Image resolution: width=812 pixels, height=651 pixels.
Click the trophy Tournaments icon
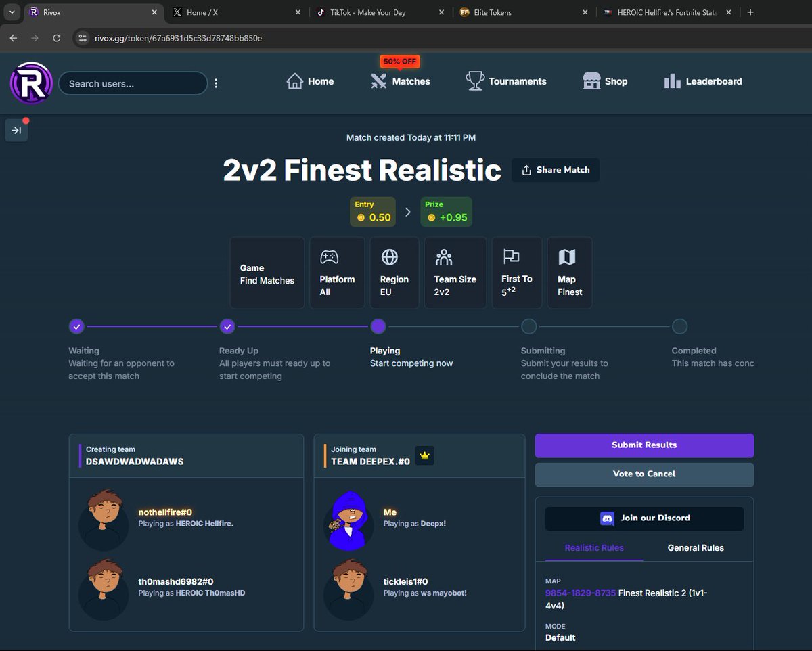tap(475, 81)
